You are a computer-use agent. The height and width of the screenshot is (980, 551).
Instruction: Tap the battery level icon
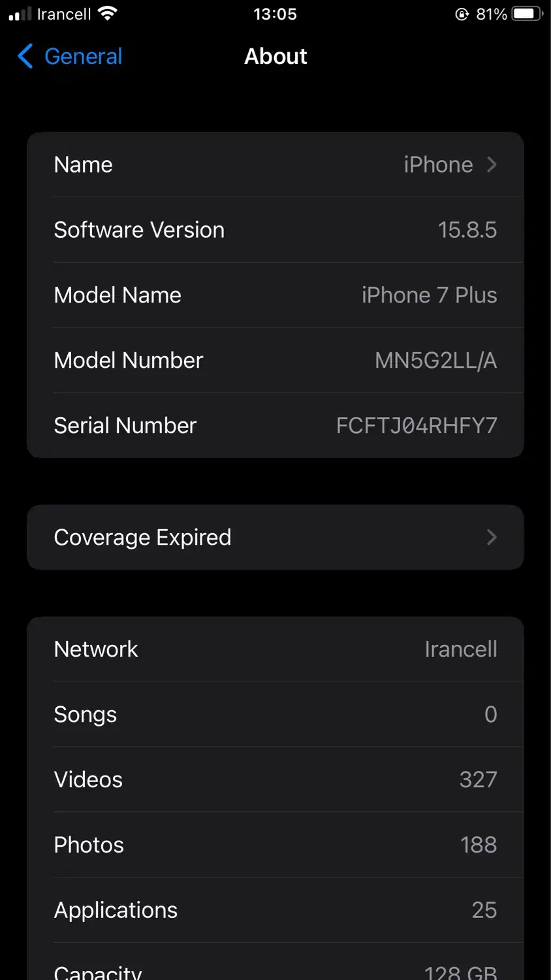(527, 14)
